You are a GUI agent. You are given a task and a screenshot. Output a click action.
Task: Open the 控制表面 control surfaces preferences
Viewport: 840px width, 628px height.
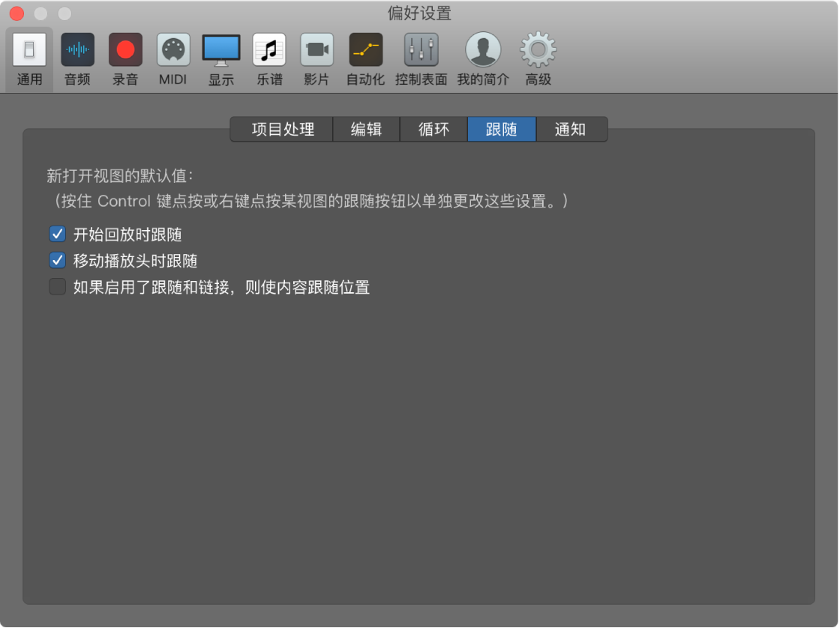pos(421,59)
